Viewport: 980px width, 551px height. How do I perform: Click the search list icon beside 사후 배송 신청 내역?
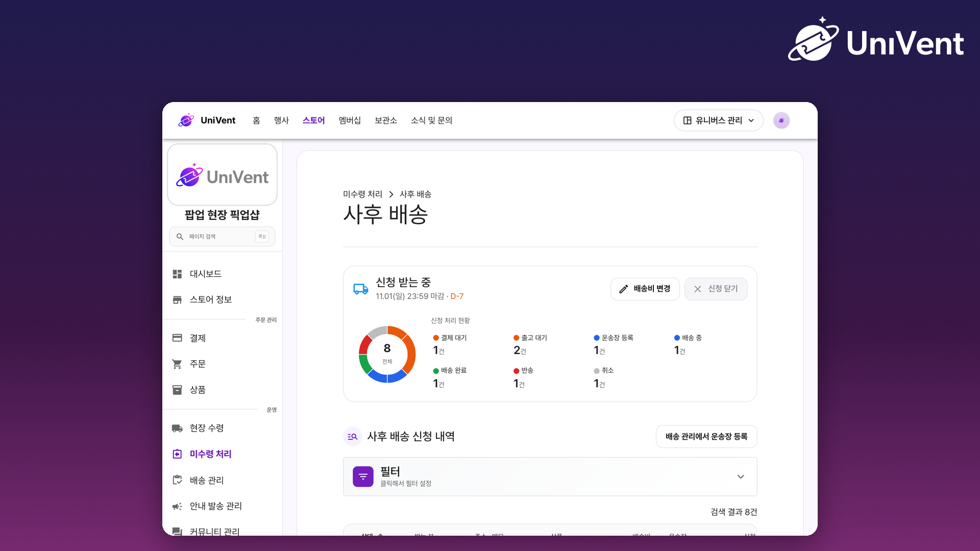353,437
